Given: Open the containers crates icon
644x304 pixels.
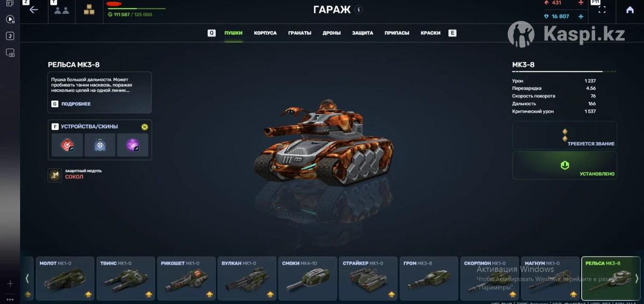Looking at the screenshot, I should 89,10.
